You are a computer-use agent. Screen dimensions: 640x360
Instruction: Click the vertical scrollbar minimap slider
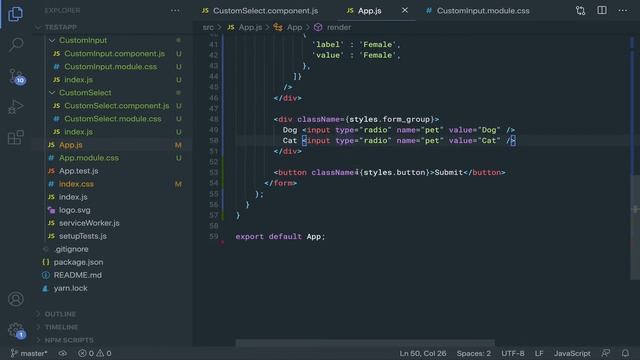635,227
